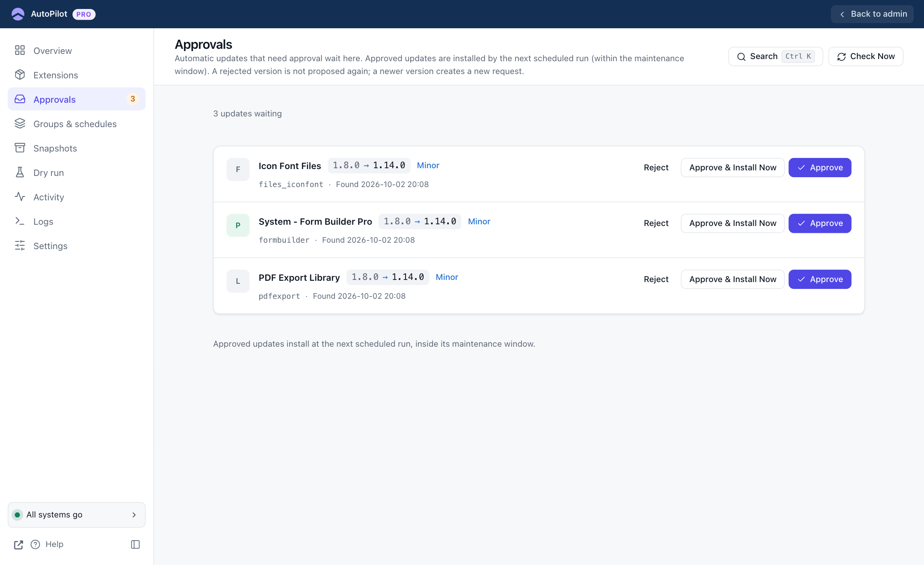Reject the PDF Export Library update
The width and height of the screenshot is (924, 565).
(x=656, y=279)
